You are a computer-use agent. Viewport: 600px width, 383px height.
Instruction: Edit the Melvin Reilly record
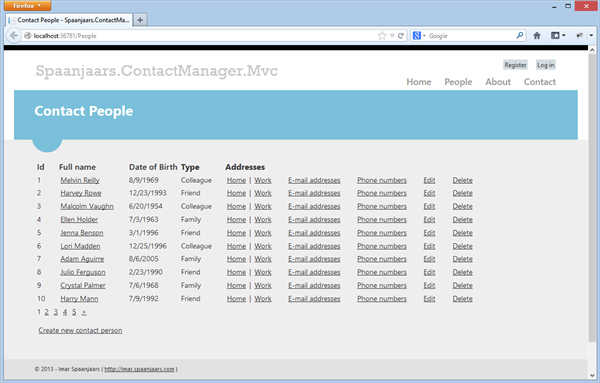tap(429, 180)
